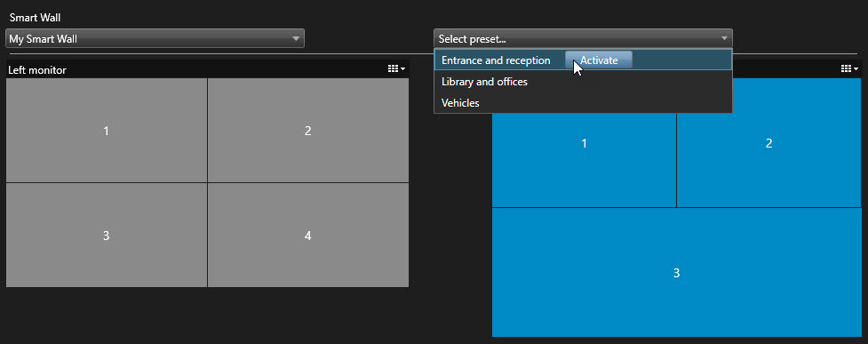Click the arrow of the Select preset box
This screenshot has height=344, width=868.
click(725, 39)
